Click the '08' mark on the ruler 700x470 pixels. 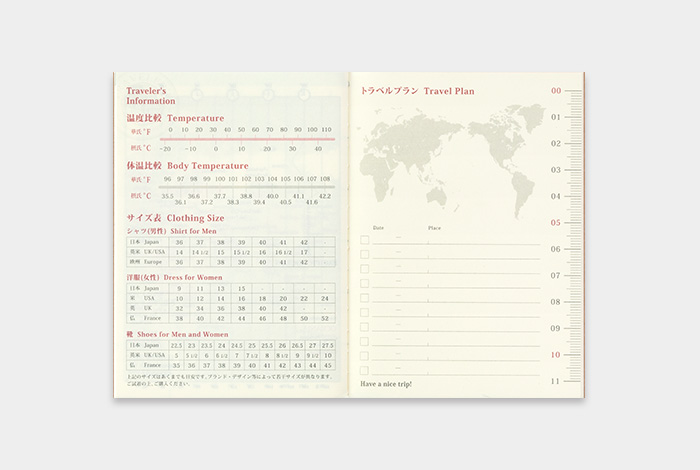(555, 302)
